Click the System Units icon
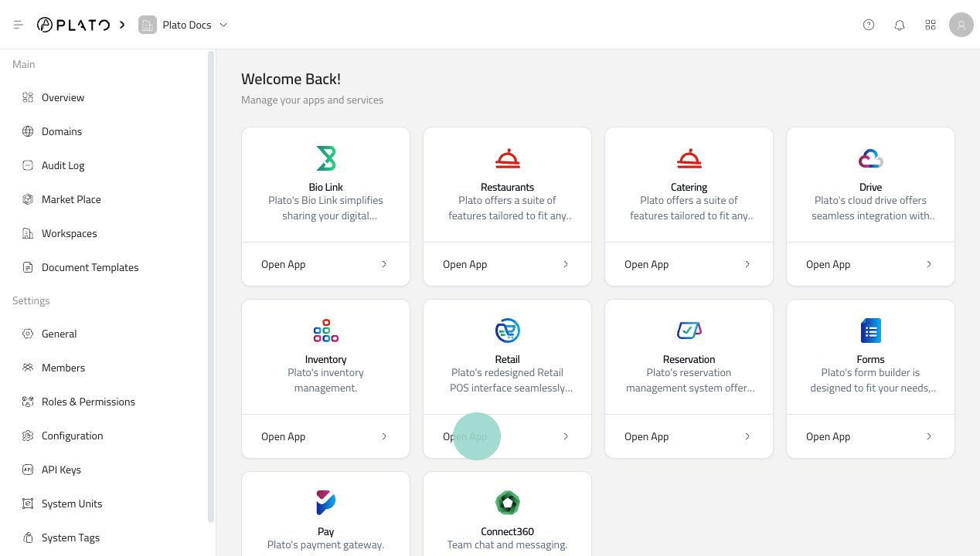The width and height of the screenshot is (980, 556). pyautogui.click(x=28, y=503)
